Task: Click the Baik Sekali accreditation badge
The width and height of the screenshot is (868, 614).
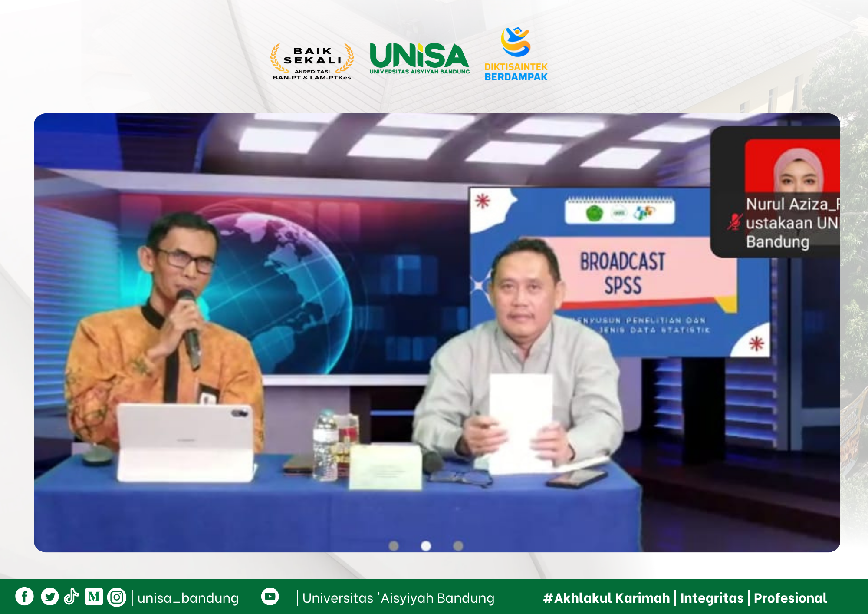Action: (x=312, y=62)
